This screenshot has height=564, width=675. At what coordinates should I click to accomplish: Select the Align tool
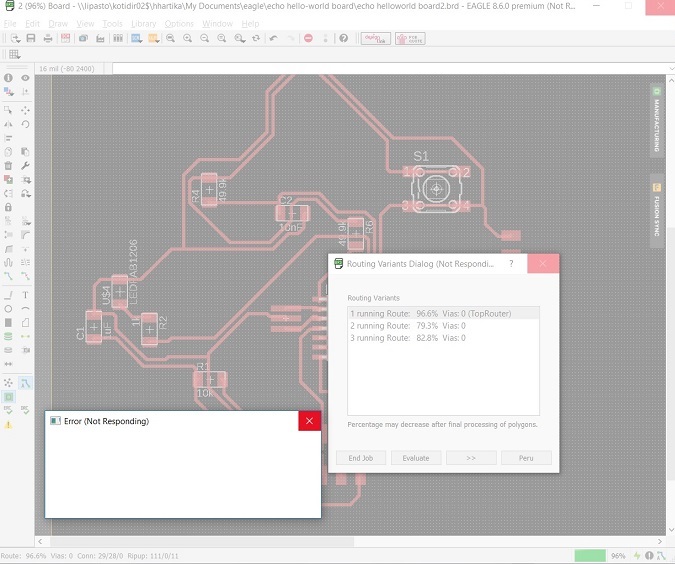[8, 138]
